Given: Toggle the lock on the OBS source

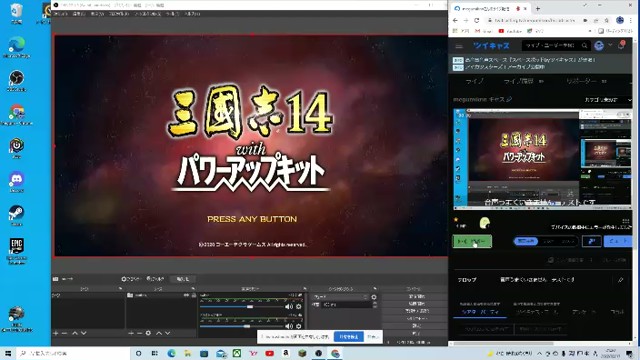Looking at the screenshot, I should pyautogui.click(x=193, y=295).
